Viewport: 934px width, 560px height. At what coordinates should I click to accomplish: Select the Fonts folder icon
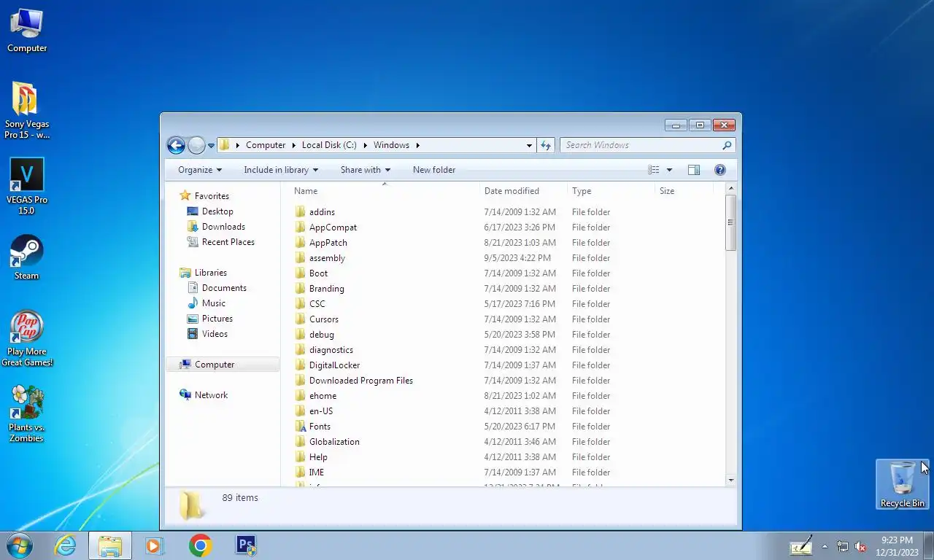tap(300, 427)
